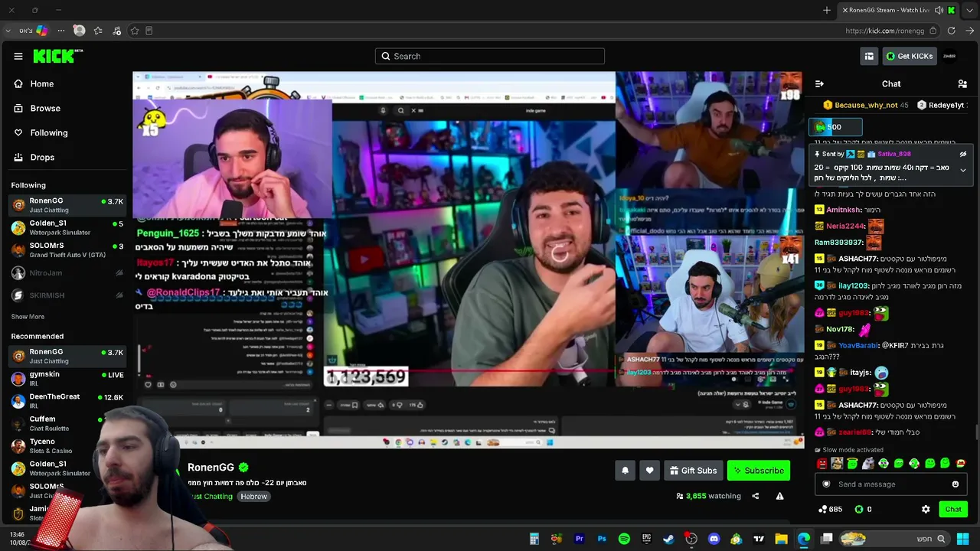This screenshot has width=980, height=551.
Task: Follow RonenGG with the heart button
Action: 649,471
